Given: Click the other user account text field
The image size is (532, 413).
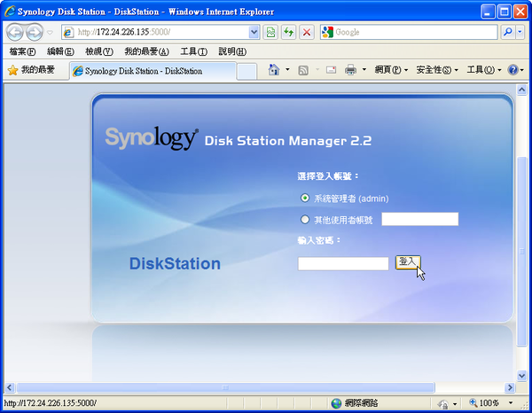Looking at the screenshot, I should tap(420, 219).
